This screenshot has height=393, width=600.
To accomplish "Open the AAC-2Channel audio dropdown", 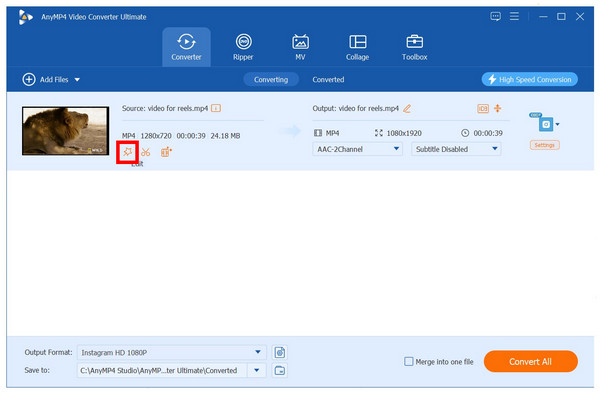I will click(357, 149).
